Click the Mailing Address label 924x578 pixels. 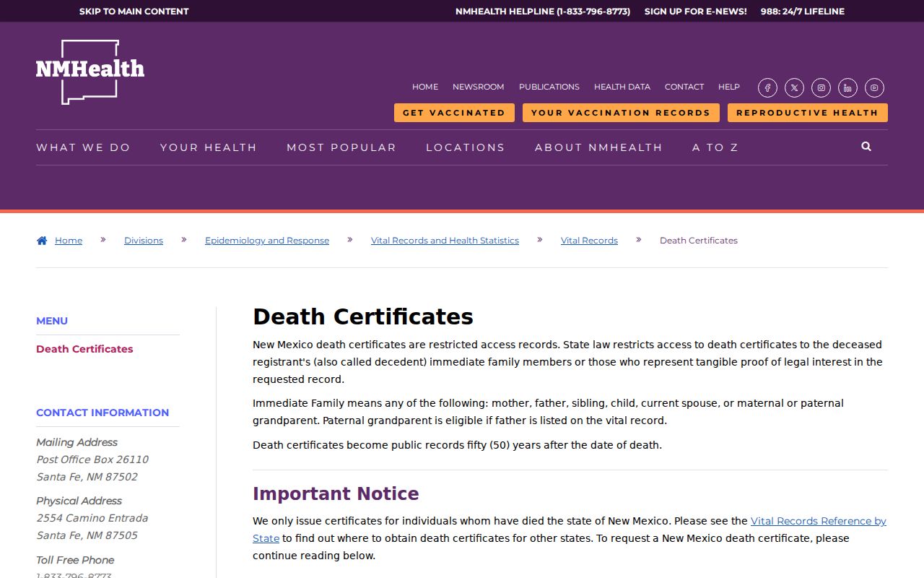tap(77, 442)
